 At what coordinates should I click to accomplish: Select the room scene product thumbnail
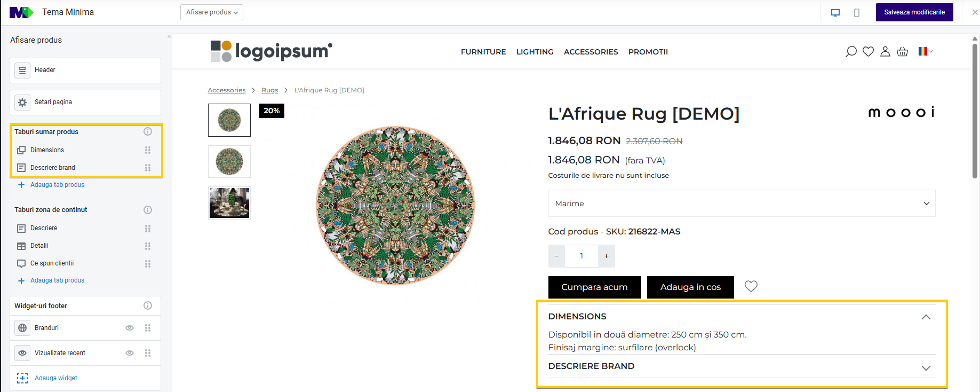(229, 203)
